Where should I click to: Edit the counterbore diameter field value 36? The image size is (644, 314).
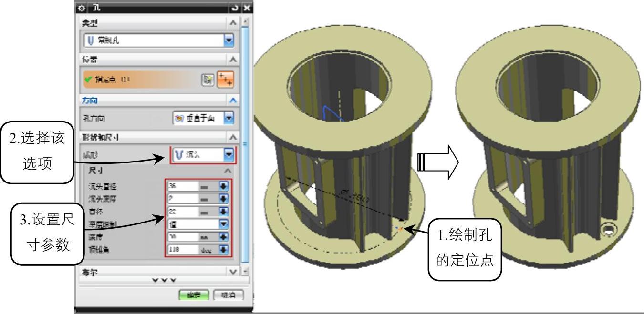point(182,186)
